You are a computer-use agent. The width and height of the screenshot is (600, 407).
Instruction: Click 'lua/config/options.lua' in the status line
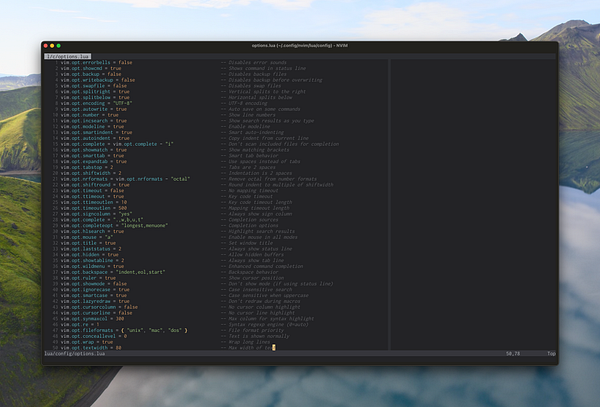coord(75,353)
